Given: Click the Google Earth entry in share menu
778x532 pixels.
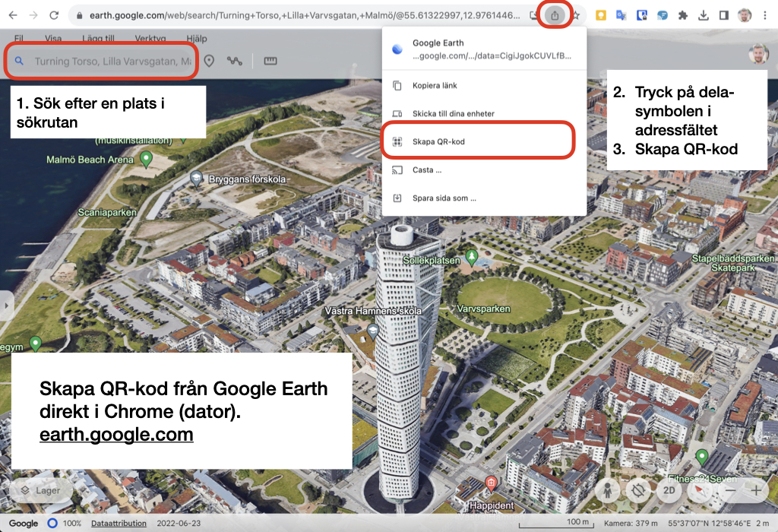Looking at the screenshot, I should tap(484, 49).
